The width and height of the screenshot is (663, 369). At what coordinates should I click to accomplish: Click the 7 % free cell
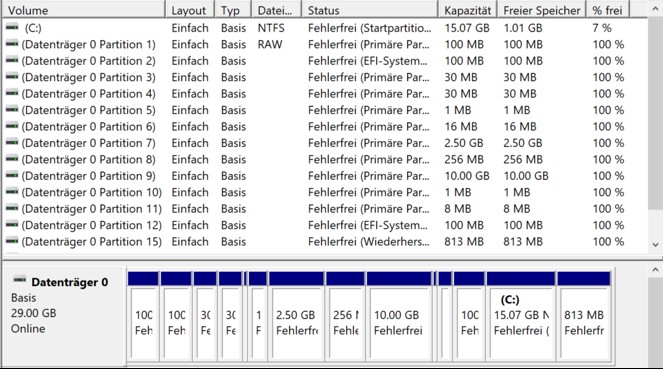coord(602,28)
